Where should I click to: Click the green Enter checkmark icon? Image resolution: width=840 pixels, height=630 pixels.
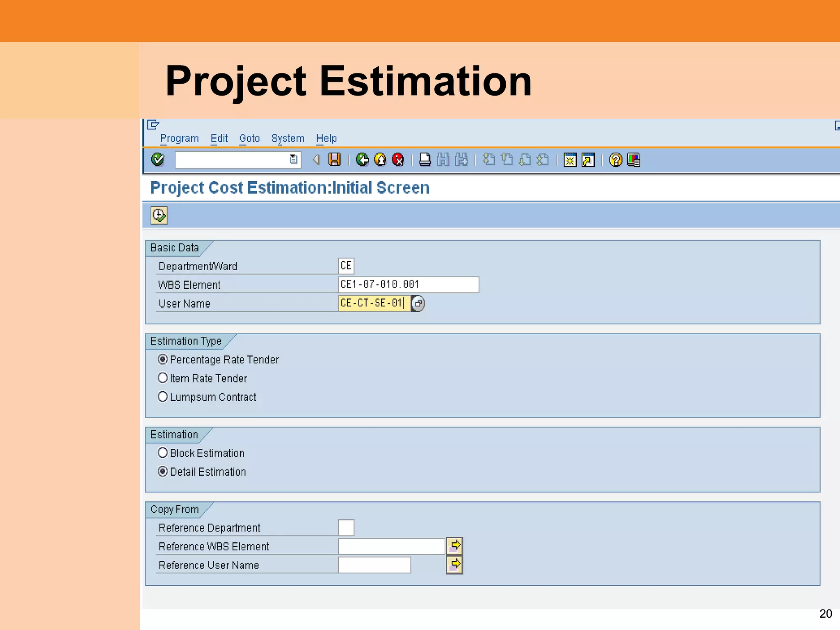157,160
